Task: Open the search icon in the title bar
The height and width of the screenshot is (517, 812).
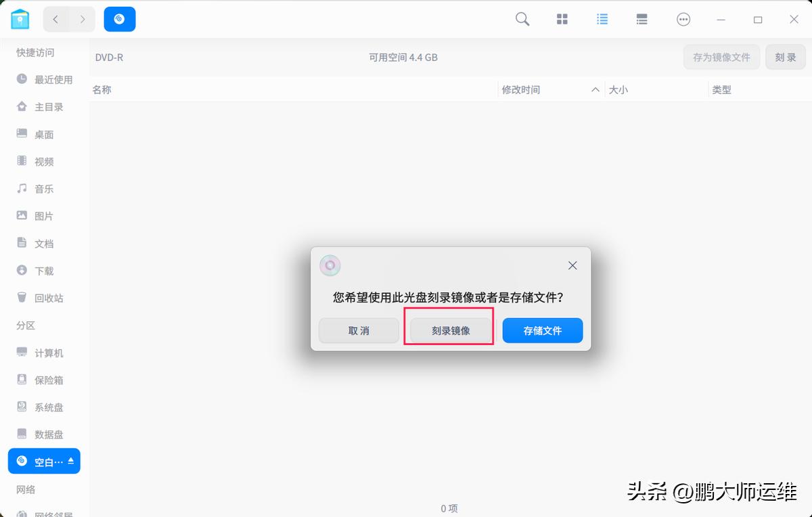Action: [522, 19]
